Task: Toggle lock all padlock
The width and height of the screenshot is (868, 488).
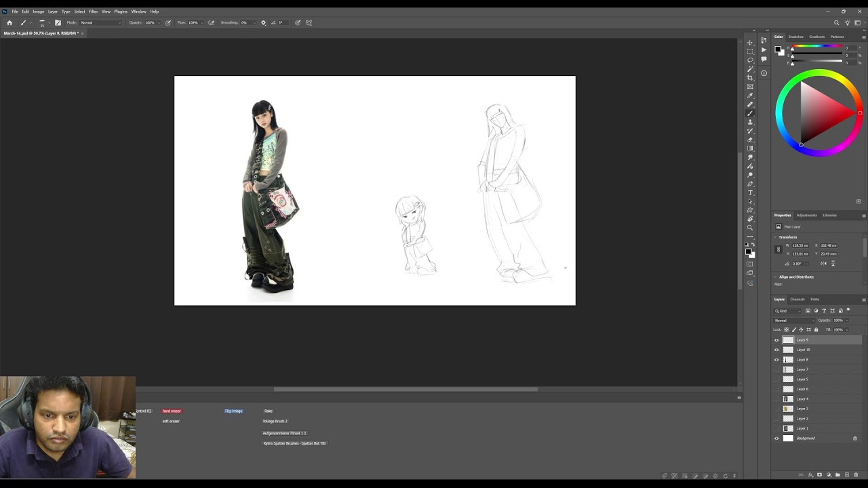Action: click(816, 330)
